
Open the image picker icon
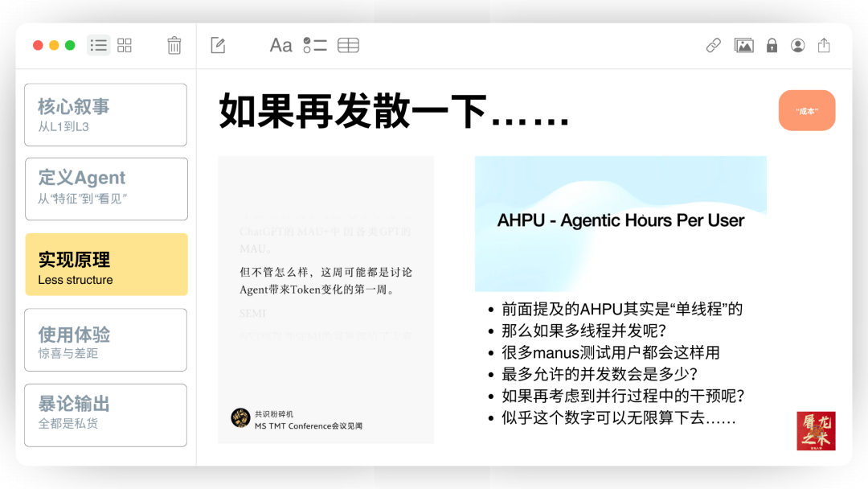744,45
